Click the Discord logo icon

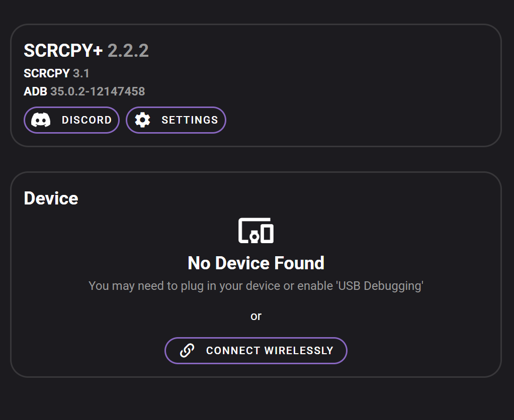(x=41, y=120)
